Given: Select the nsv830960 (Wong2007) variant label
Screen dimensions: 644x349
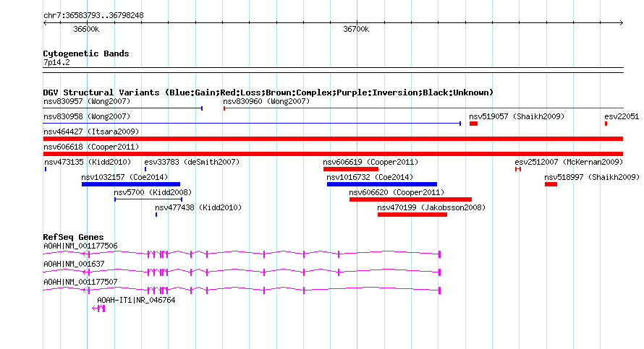Looking at the screenshot, I should click(266, 101).
